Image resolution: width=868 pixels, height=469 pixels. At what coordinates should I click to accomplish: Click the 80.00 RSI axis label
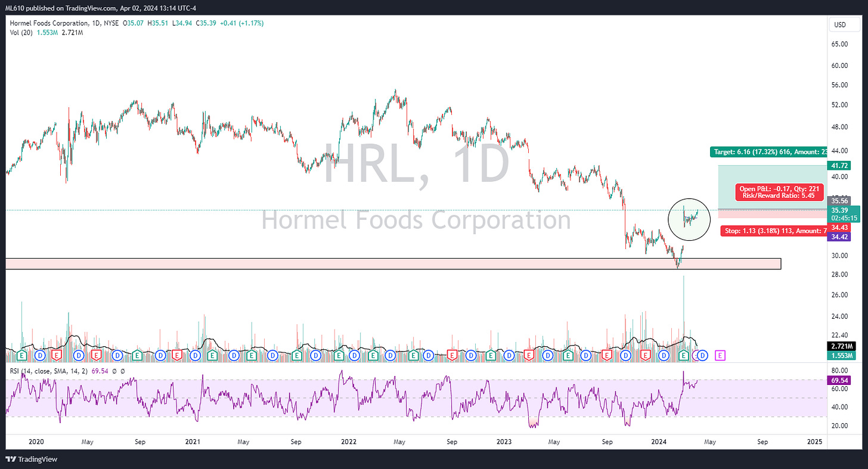(840, 370)
